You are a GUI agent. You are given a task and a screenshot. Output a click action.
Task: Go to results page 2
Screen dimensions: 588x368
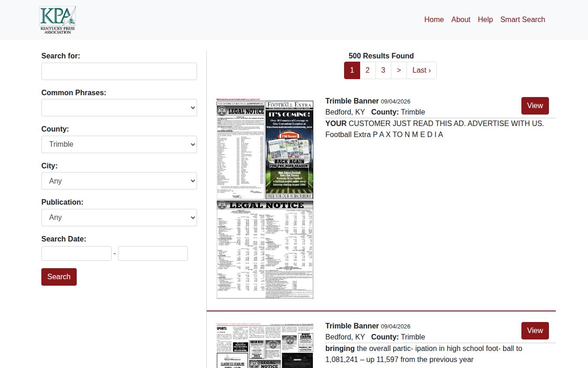pyautogui.click(x=367, y=70)
